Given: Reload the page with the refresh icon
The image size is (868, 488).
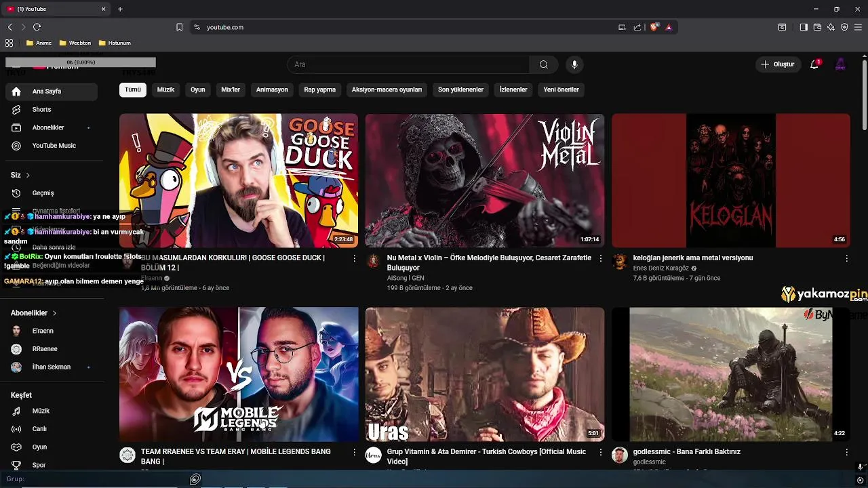Looking at the screenshot, I should coord(37,27).
